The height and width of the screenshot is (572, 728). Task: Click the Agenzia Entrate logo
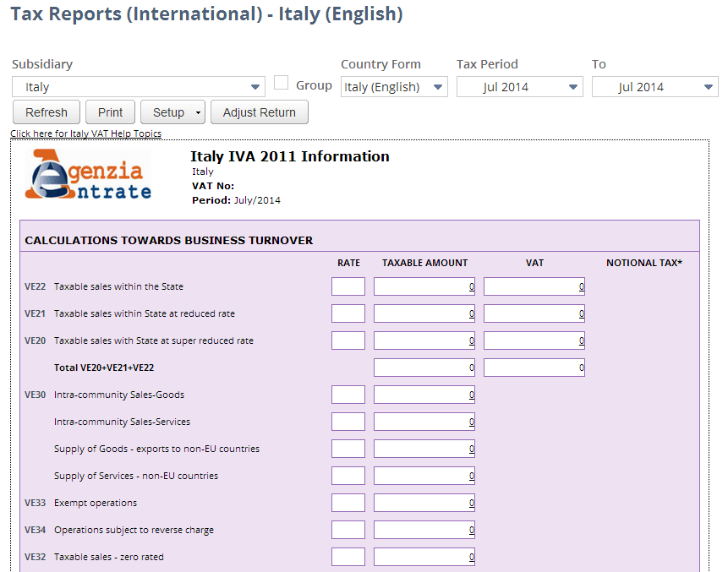[x=88, y=174]
